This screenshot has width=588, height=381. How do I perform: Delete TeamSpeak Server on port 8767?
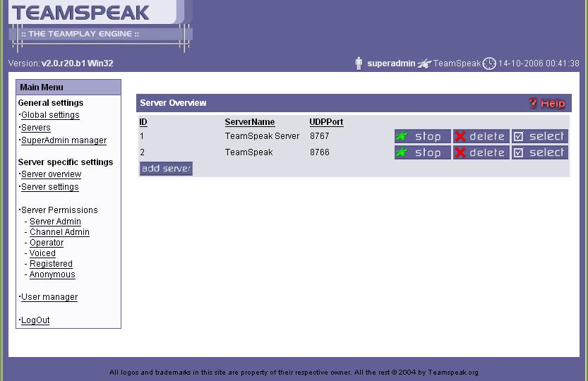[x=481, y=136]
